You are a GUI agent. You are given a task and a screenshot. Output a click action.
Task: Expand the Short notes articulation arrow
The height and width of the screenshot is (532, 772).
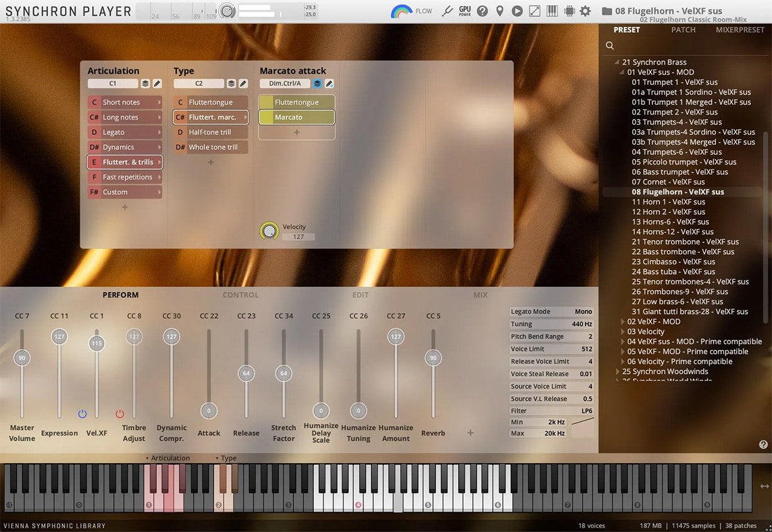click(x=159, y=102)
